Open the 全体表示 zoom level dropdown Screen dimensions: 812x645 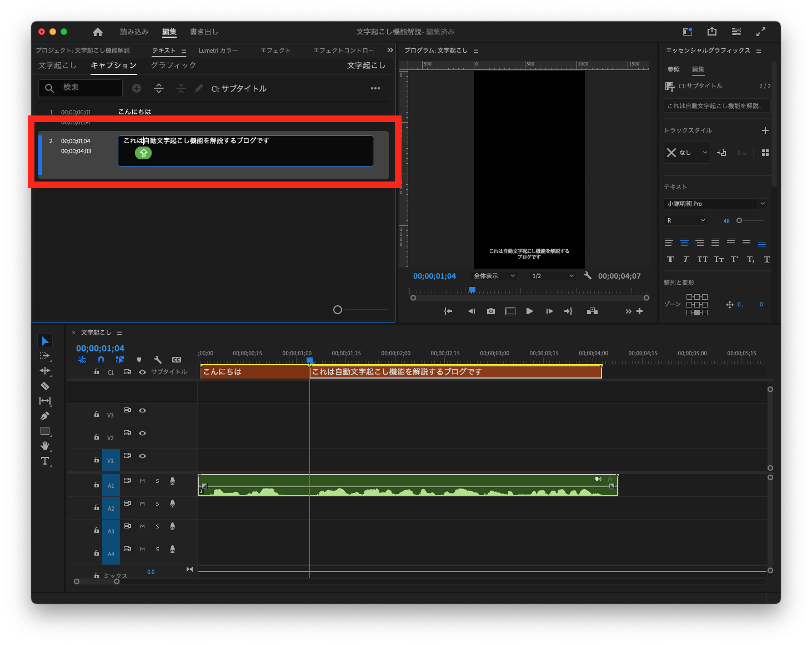[x=493, y=275]
